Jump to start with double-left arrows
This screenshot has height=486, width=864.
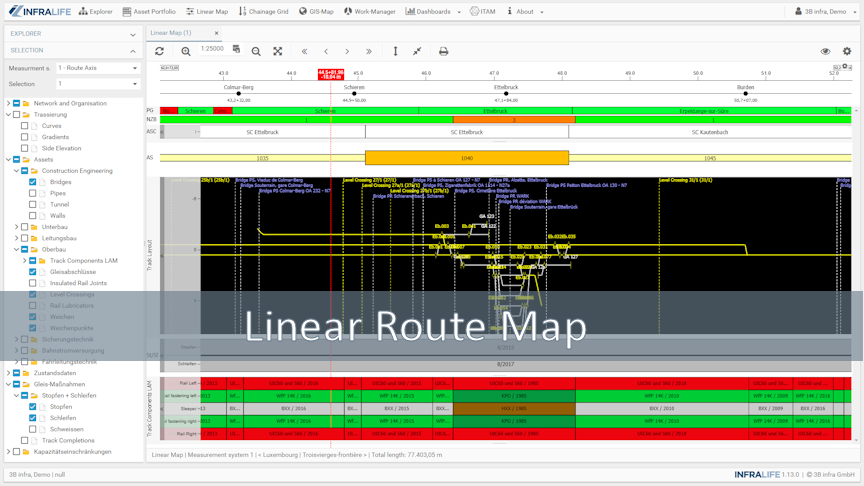click(305, 51)
